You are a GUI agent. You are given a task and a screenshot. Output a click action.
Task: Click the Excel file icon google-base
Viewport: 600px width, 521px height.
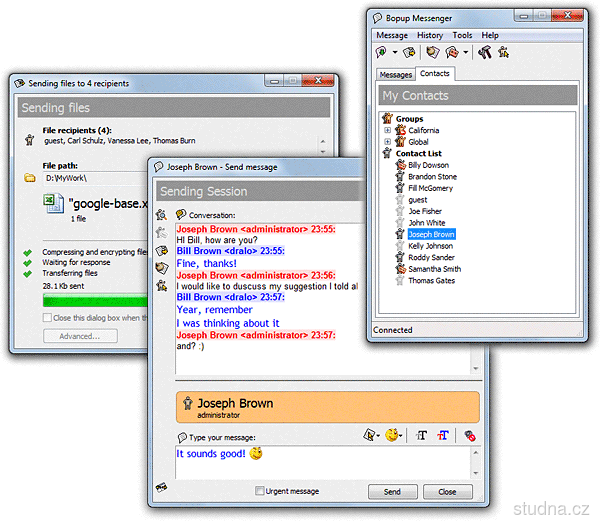click(x=53, y=204)
